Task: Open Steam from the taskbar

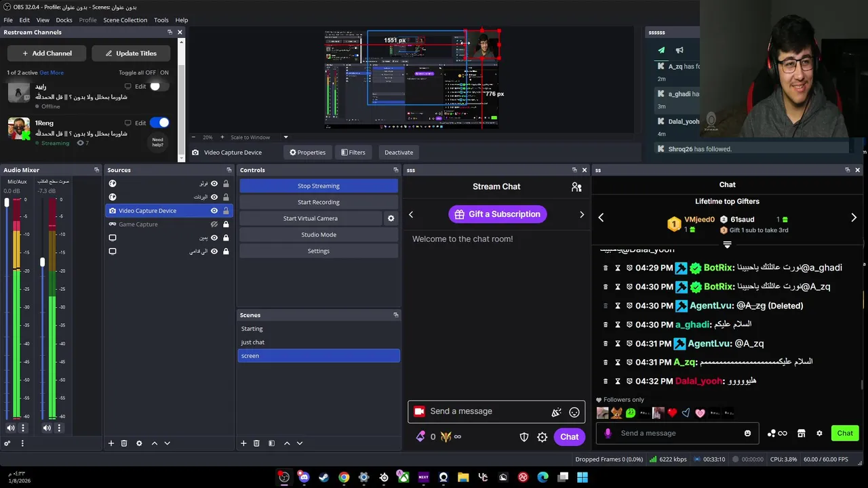Action: pos(323,477)
